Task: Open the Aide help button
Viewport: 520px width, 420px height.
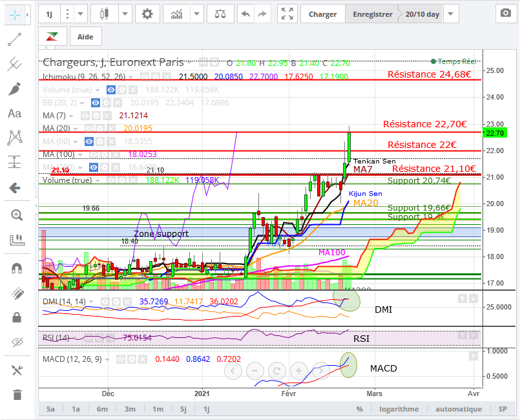Action: (x=85, y=36)
